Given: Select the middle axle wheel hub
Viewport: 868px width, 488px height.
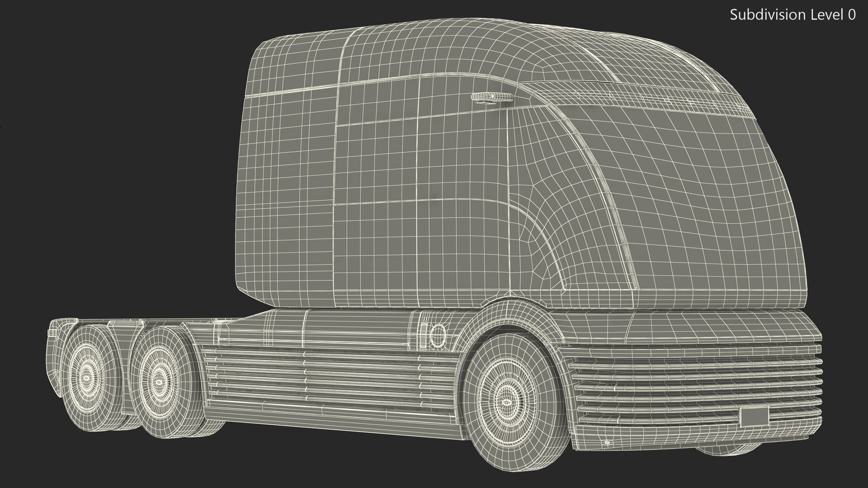Looking at the screenshot, I should (158, 383).
